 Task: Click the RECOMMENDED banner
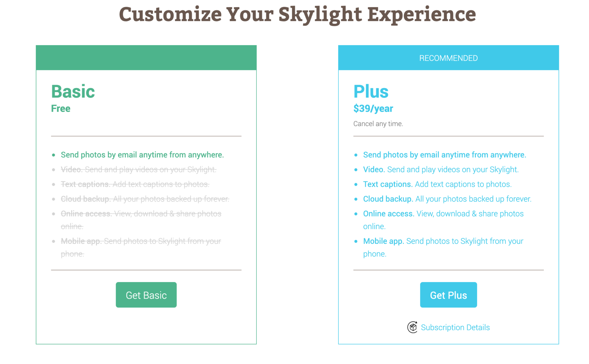(448, 58)
